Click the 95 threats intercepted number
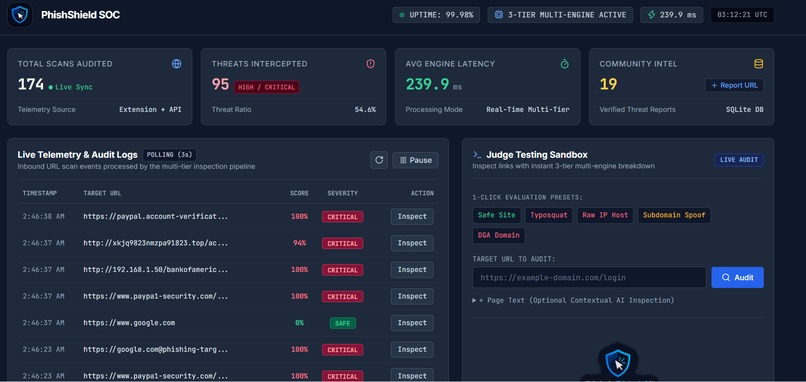The height and width of the screenshot is (382, 806). [220, 84]
